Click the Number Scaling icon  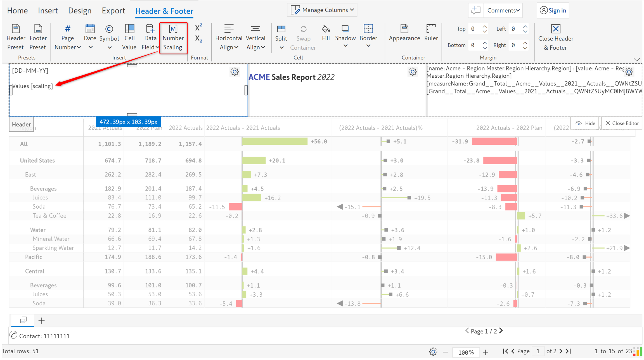173,29
